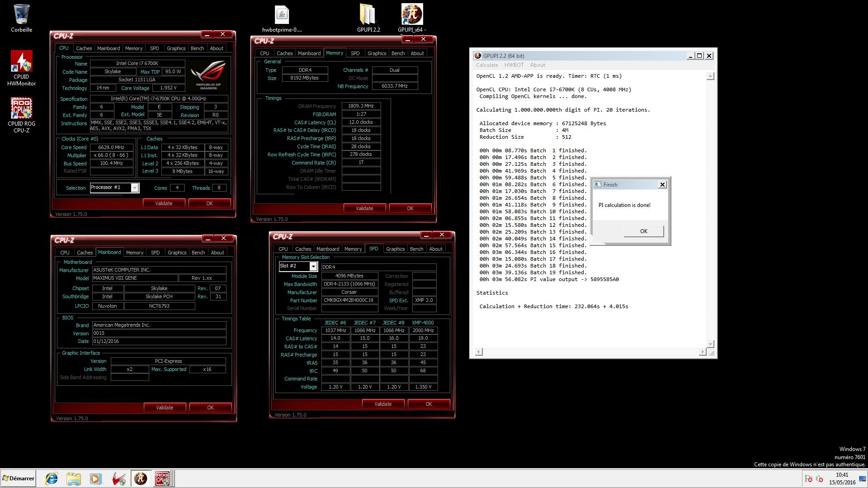The height and width of the screenshot is (488, 868).
Task: Click the Action Center flag tray icon
Action: point(809,479)
